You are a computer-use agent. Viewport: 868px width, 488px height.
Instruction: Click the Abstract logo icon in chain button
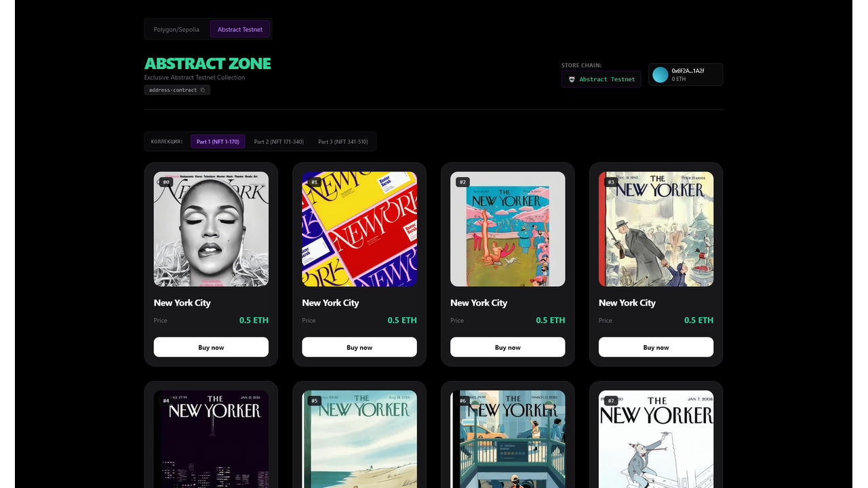tap(572, 79)
